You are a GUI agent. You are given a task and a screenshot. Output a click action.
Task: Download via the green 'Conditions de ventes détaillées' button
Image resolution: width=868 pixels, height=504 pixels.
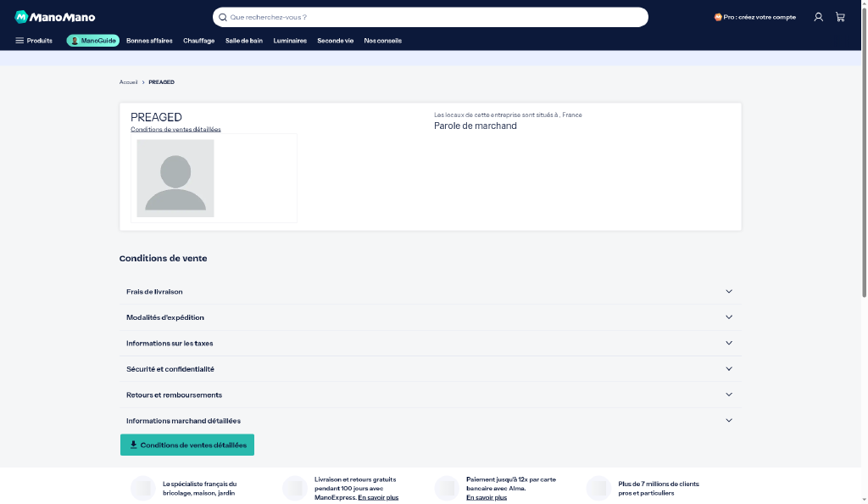coord(187,445)
